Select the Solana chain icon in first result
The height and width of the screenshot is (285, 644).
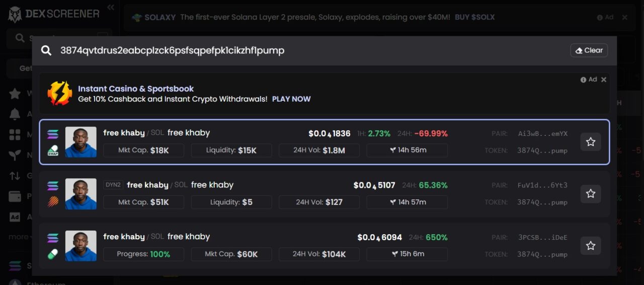[x=53, y=134]
